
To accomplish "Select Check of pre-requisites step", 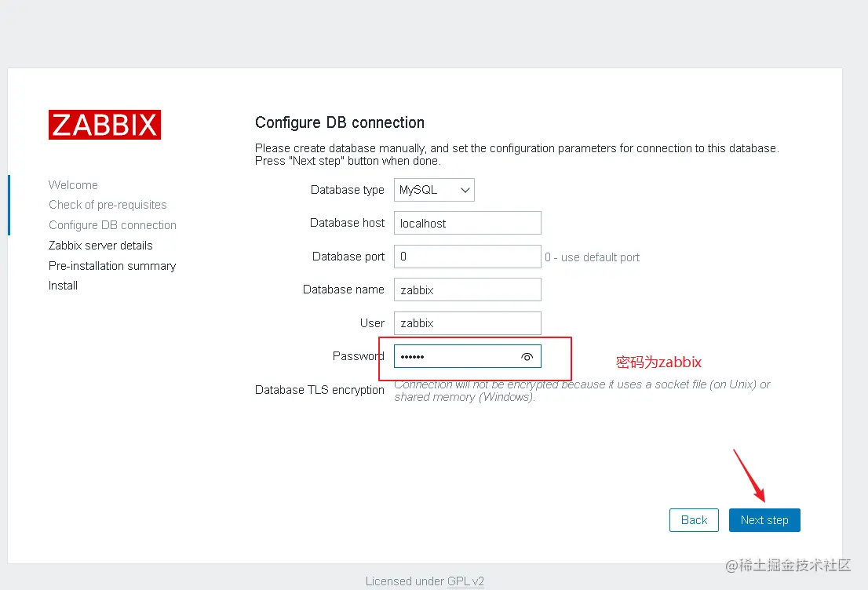I will (108, 205).
